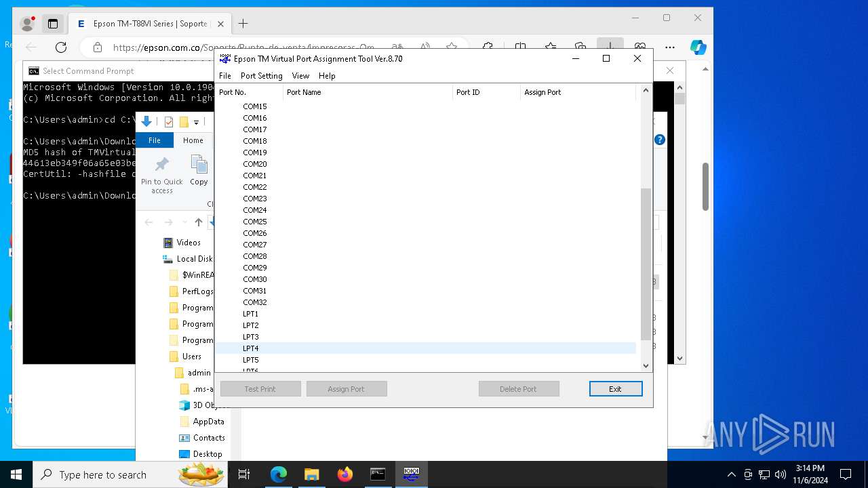Click the Up arrow in File Explorer

click(x=199, y=222)
